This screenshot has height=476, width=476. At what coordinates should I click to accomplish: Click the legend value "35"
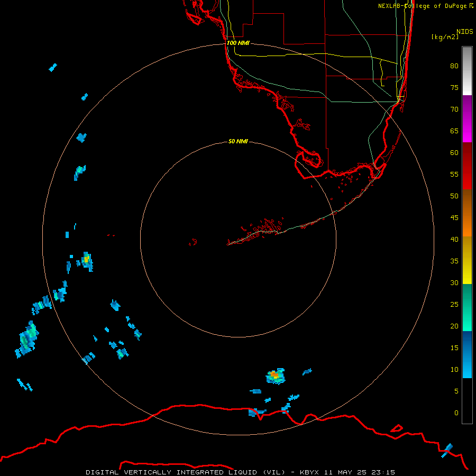click(454, 261)
